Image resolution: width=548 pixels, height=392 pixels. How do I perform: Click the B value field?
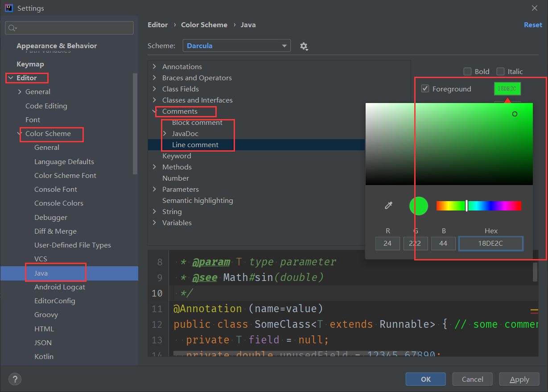pyautogui.click(x=443, y=243)
